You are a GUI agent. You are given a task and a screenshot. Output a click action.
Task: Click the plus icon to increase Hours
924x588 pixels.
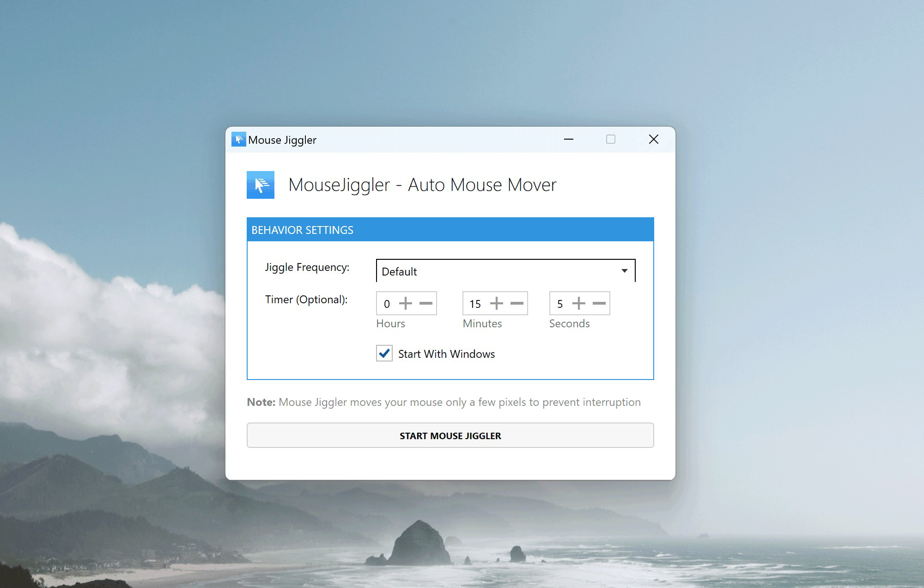(406, 303)
